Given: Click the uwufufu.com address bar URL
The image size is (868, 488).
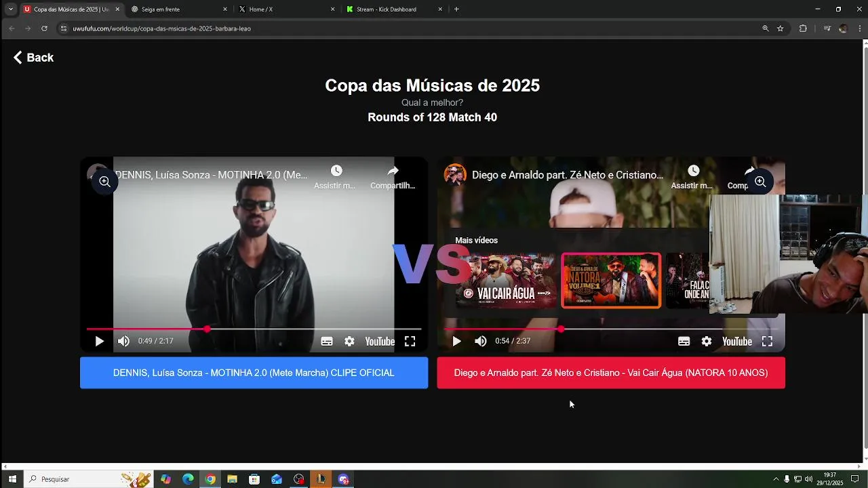Looking at the screenshot, I should click(162, 28).
